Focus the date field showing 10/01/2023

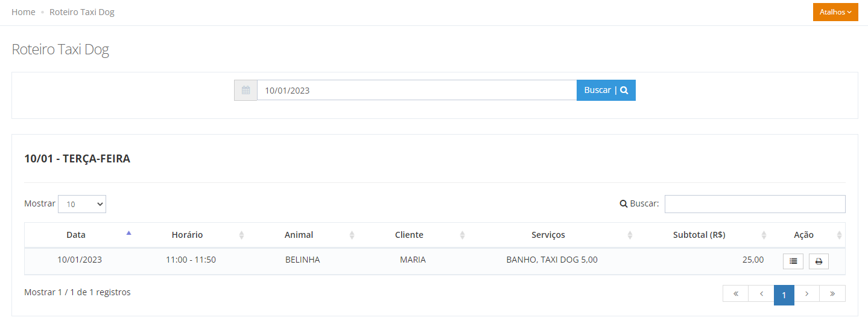(417, 91)
